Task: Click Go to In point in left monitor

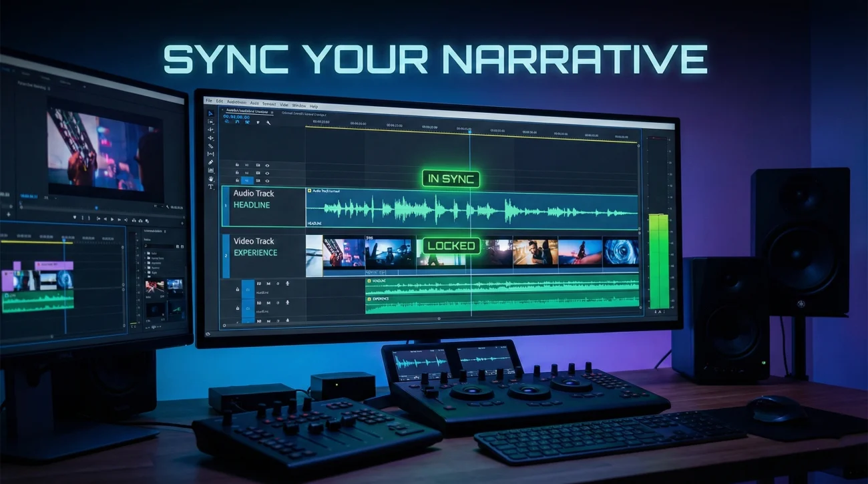Action: click(x=98, y=219)
